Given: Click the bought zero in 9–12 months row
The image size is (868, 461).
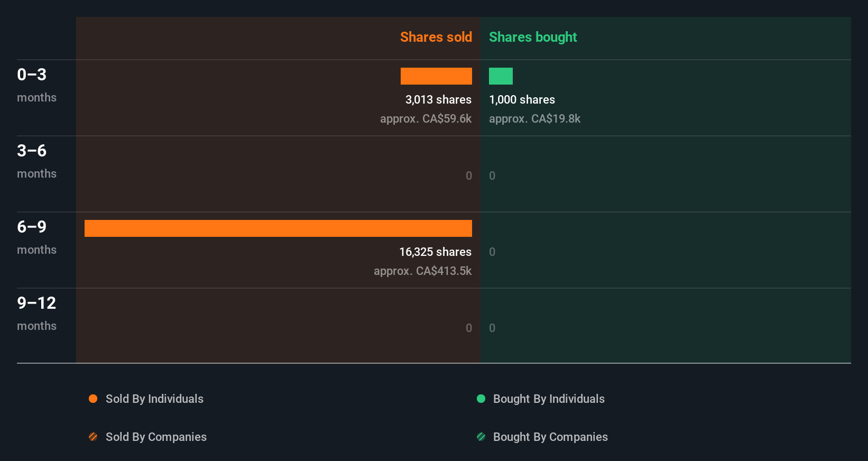Looking at the screenshot, I should click(x=492, y=328).
